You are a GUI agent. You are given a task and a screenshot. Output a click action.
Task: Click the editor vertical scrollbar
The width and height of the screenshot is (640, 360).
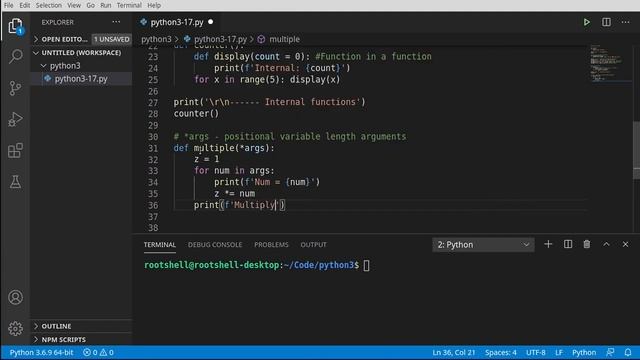(636, 150)
